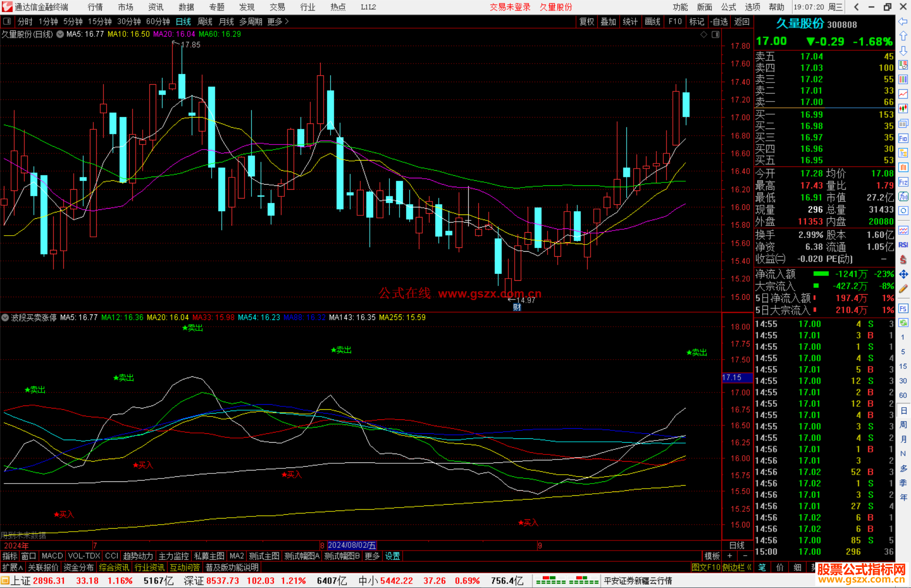Switch to the 周线 tab
The image size is (911, 588).
pyautogui.click(x=205, y=21)
